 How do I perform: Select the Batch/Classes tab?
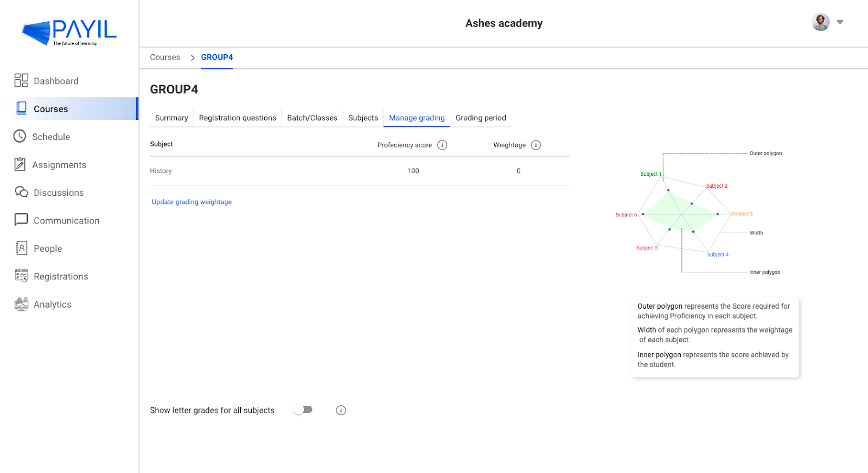click(x=312, y=118)
